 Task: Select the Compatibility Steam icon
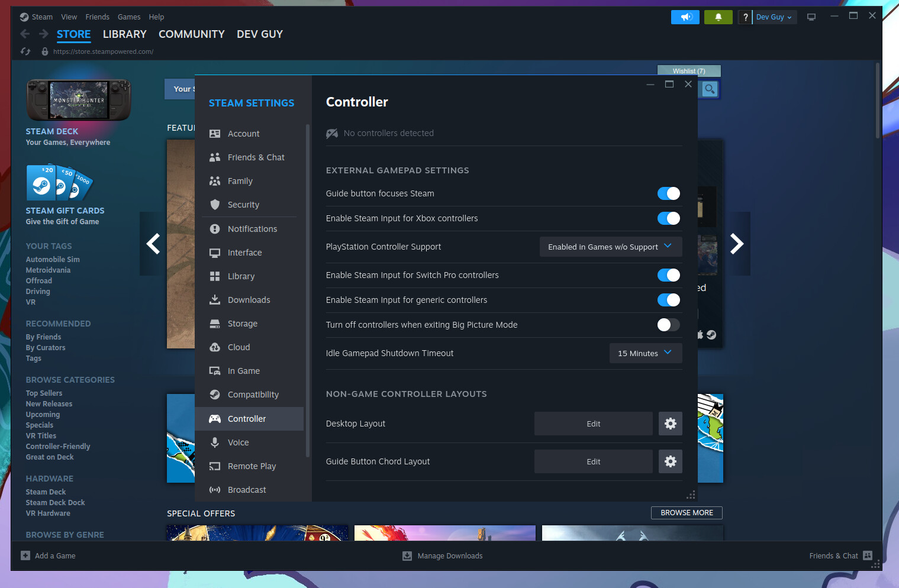point(215,395)
